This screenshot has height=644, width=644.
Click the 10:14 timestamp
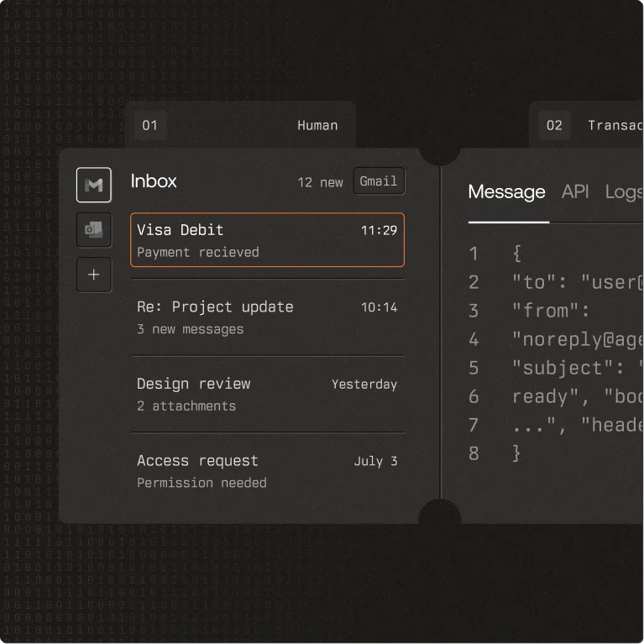point(379,307)
